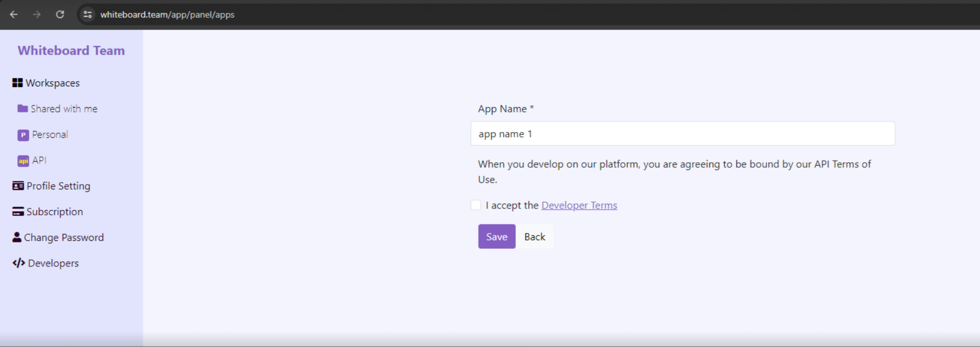Click the Whiteboard Team logo title

(x=71, y=50)
